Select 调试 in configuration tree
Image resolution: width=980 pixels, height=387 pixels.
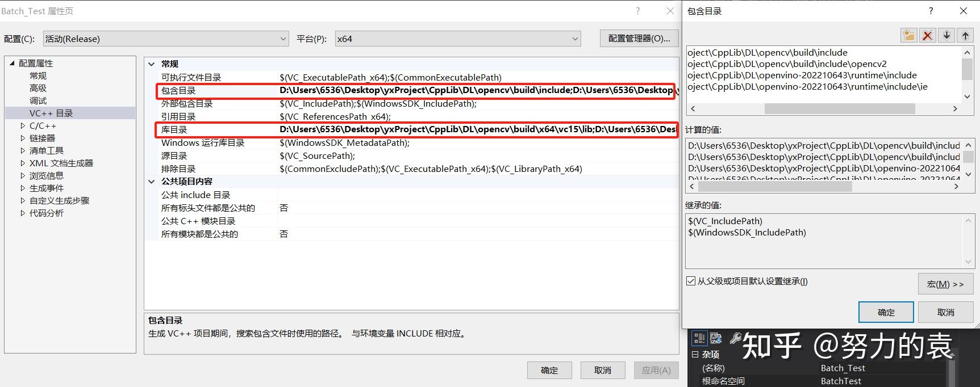[x=38, y=100]
